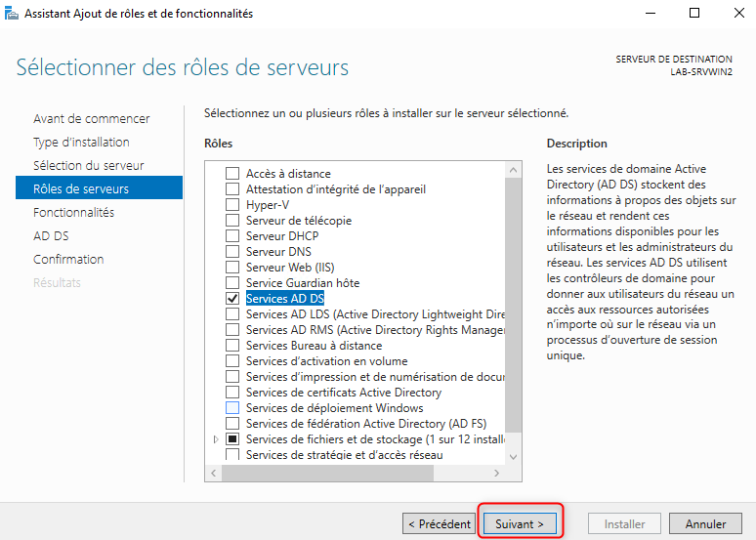Screen dimensions: 756x540
Task: Check Services de stratégie et d'accès réseau
Action: pos(232,454)
